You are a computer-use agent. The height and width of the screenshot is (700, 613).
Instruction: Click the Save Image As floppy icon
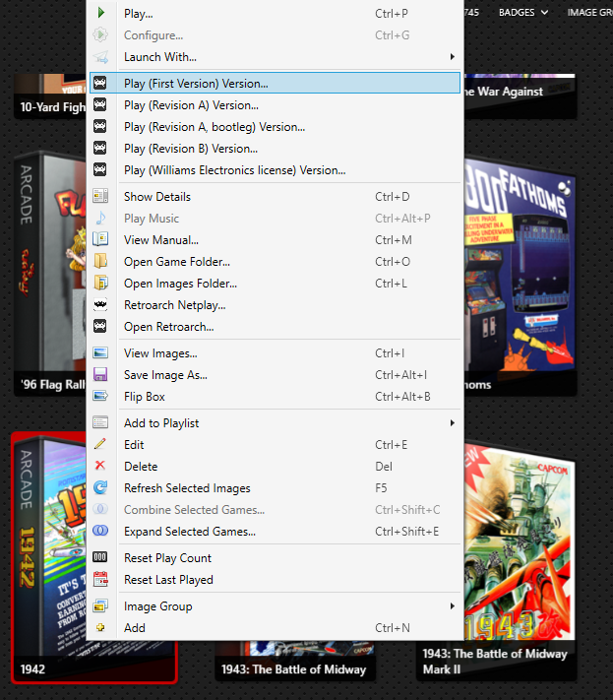tap(100, 374)
